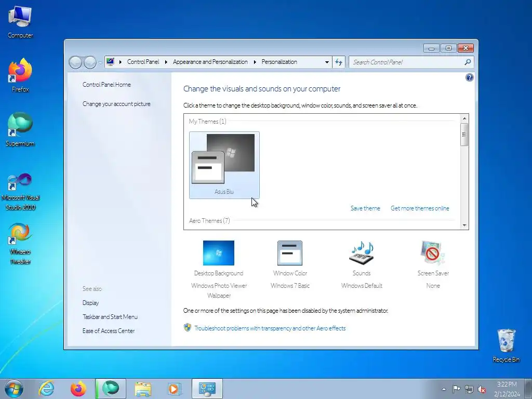
Task: Maximize the Personalization window
Action: [448, 48]
